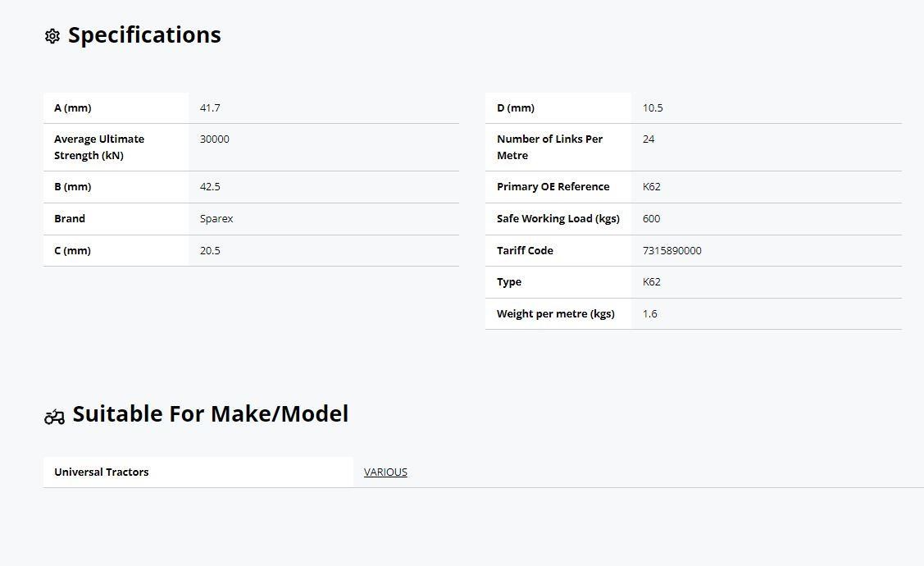
Task: Click the Average Ultimate Strength value 30000
Action: (215, 139)
